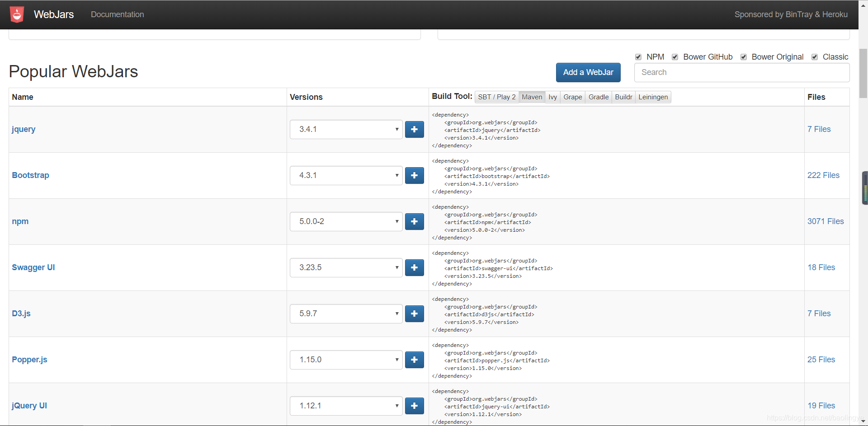868x426 pixels.
Task: Toggle the Bower GitHub checkbox
Action: point(675,57)
